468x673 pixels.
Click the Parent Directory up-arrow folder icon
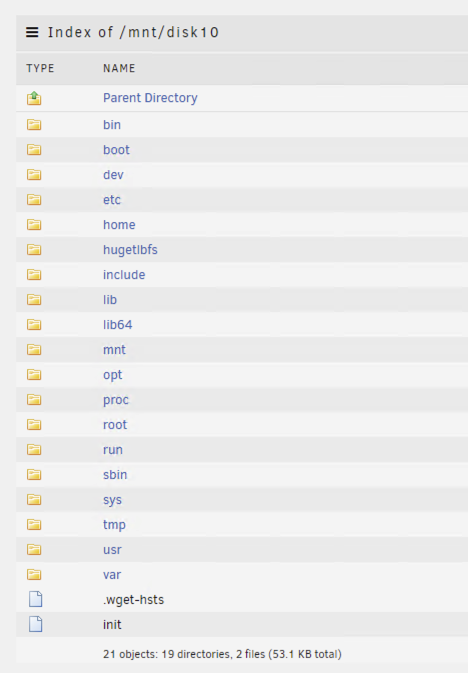click(34, 98)
